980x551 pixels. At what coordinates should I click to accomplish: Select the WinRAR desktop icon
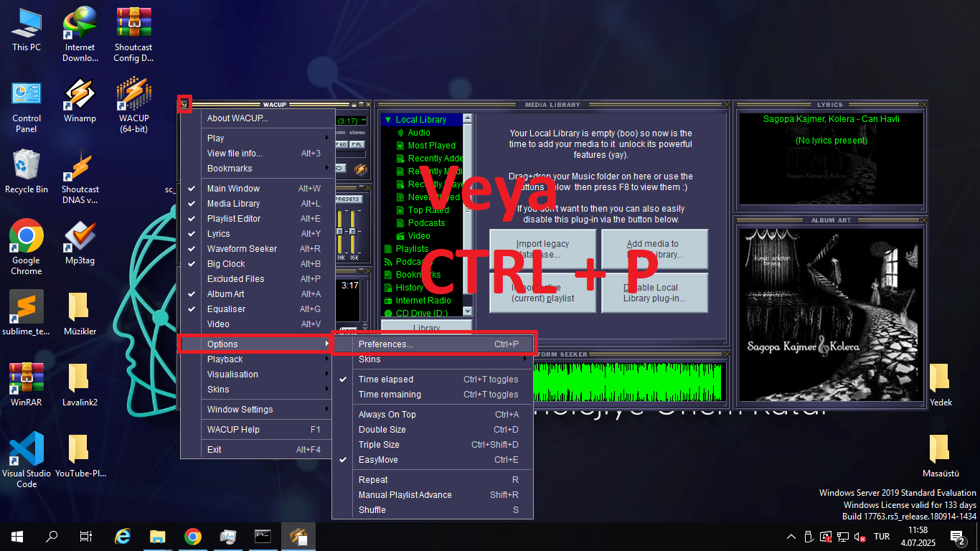(x=27, y=384)
